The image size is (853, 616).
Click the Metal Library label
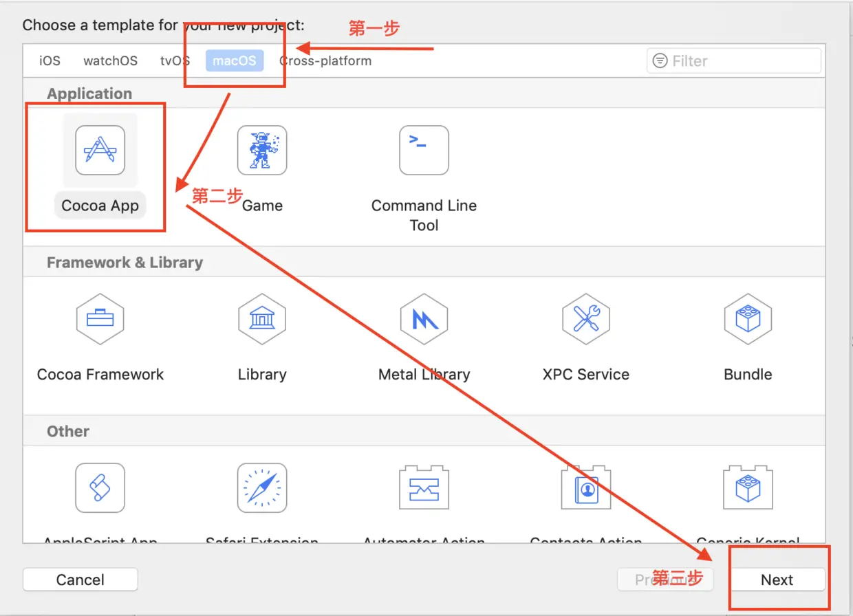point(424,375)
